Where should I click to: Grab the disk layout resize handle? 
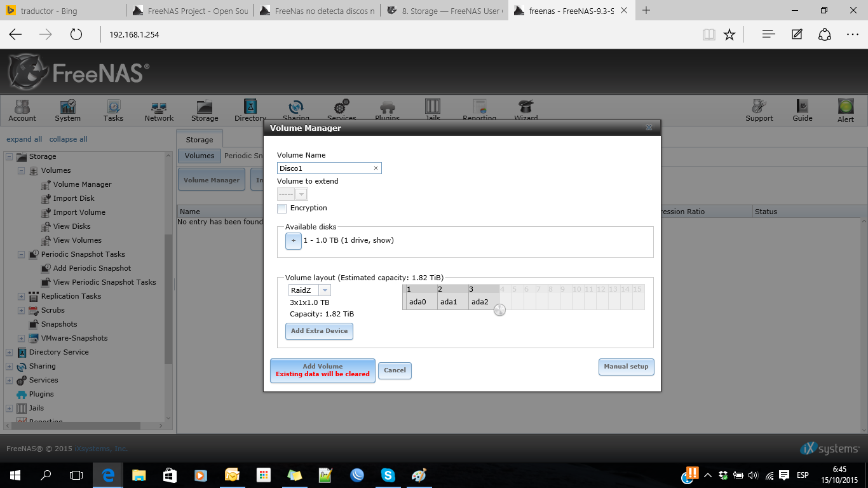click(499, 310)
